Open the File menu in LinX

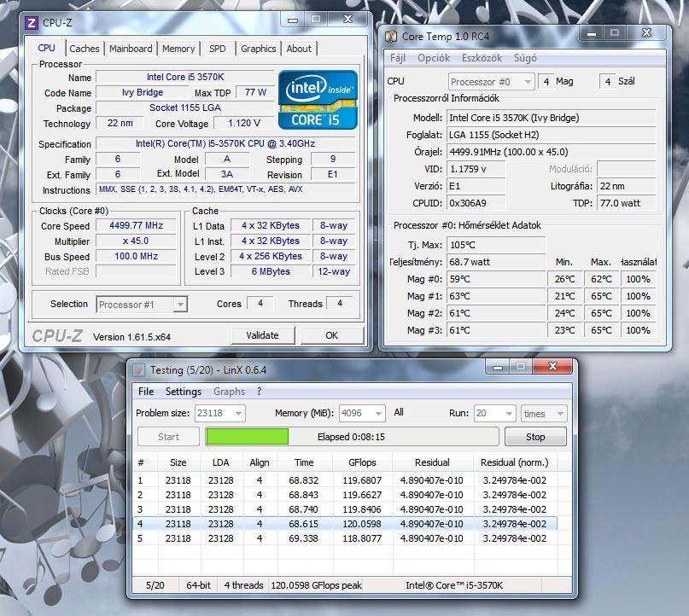tap(146, 392)
